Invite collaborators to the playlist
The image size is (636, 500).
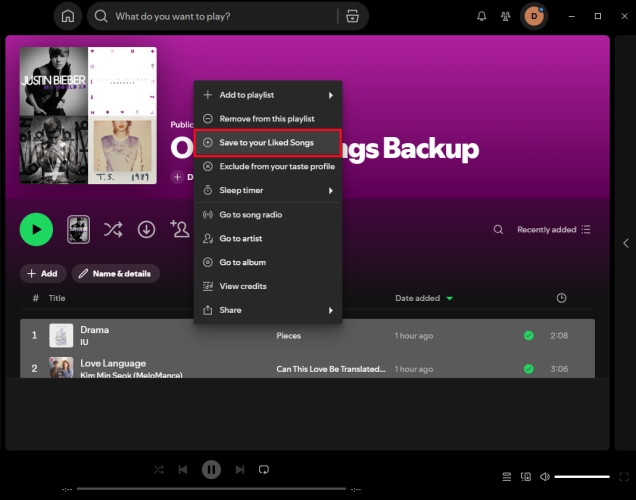(180, 229)
